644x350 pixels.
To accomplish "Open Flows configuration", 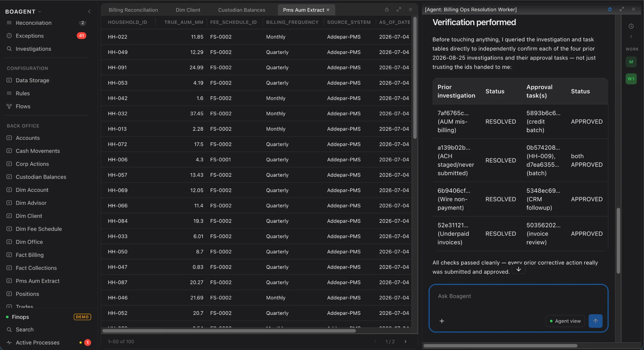I will click(x=23, y=106).
